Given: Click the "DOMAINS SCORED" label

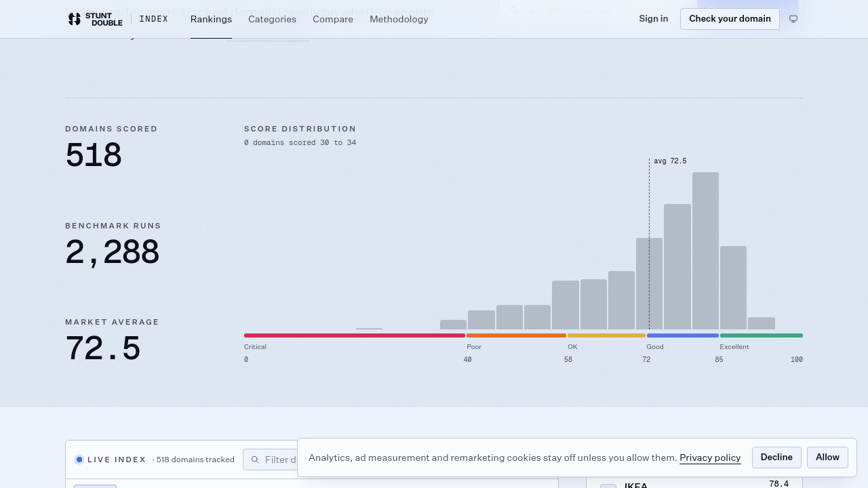Looking at the screenshot, I should pyautogui.click(x=111, y=129).
